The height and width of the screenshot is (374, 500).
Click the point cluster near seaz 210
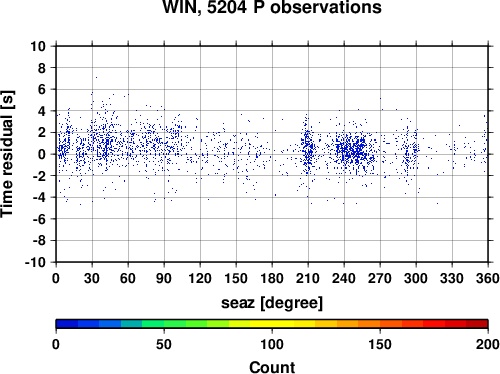tap(307, 148)
